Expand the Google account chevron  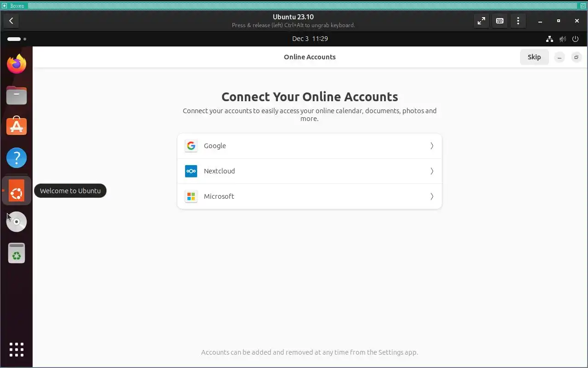pyautogui.click(x=432, y=146)
